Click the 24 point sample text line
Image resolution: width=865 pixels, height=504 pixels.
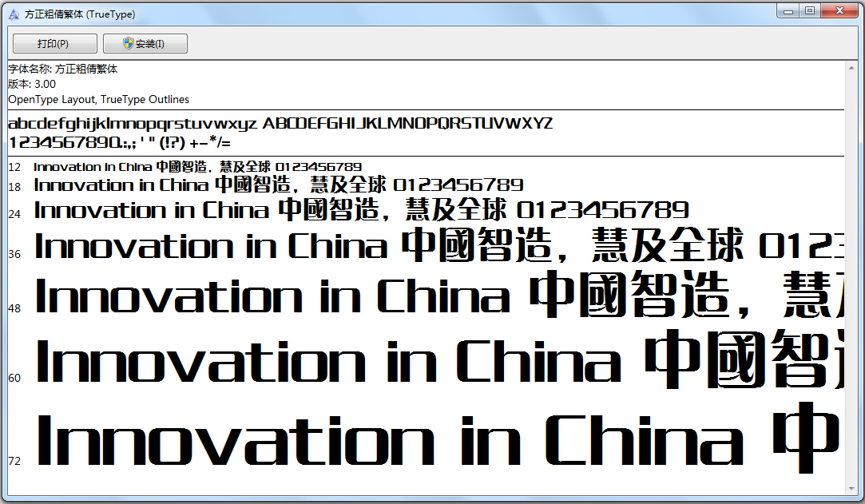pos(361,210)
